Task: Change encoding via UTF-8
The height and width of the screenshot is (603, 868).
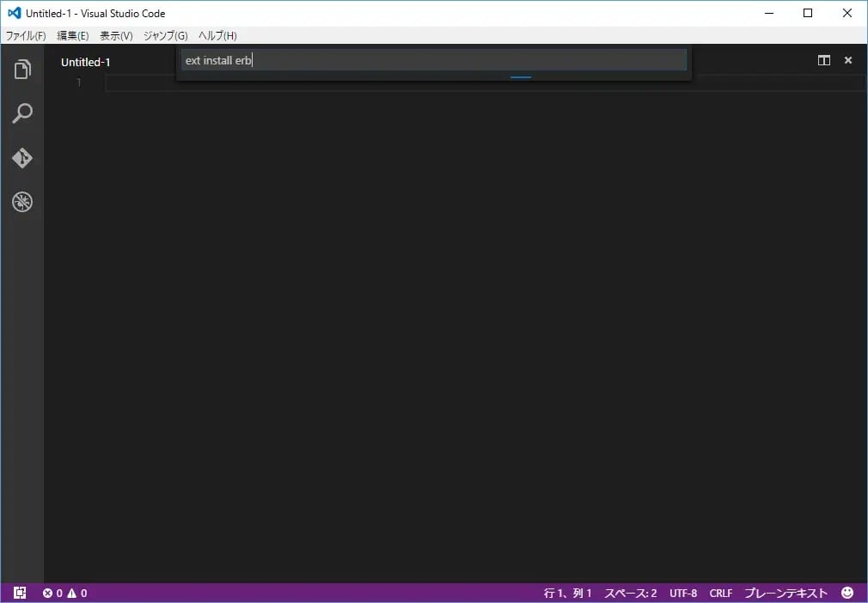Action: pyautogui.click(x=683, y=593)
